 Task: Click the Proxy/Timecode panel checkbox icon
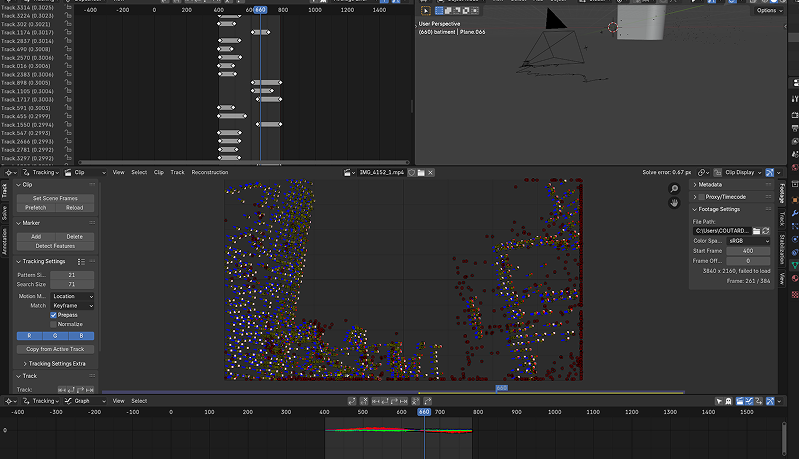click(701, 197)
